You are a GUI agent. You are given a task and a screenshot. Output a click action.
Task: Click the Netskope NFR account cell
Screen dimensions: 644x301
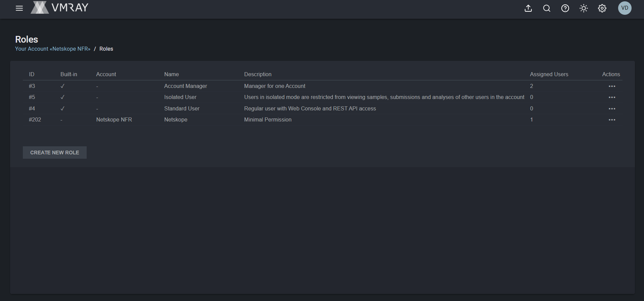114,120
